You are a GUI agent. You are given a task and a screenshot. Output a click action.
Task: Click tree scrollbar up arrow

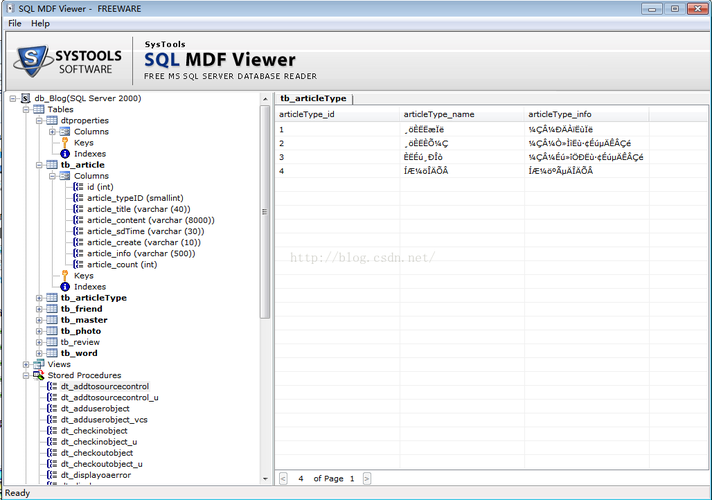click(265, 99)
